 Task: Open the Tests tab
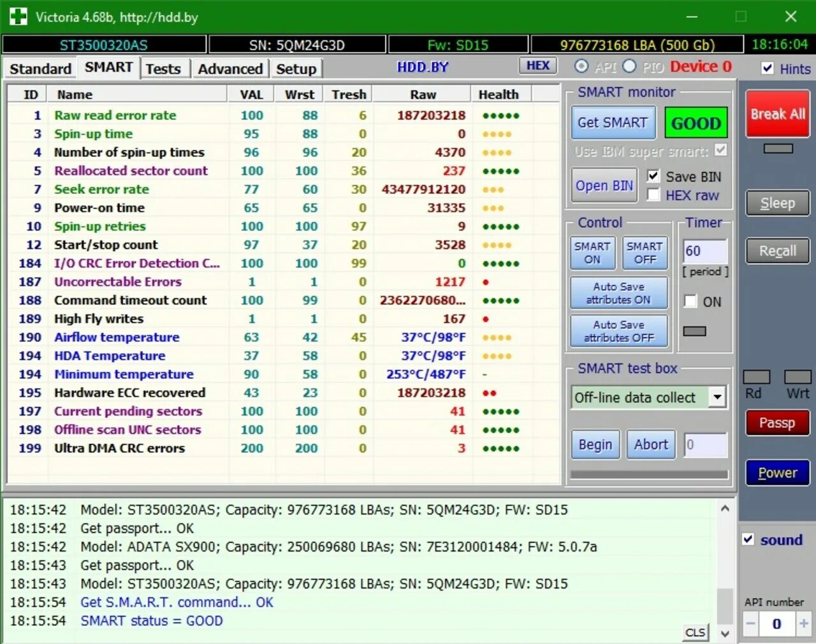(x=163, y=68)
